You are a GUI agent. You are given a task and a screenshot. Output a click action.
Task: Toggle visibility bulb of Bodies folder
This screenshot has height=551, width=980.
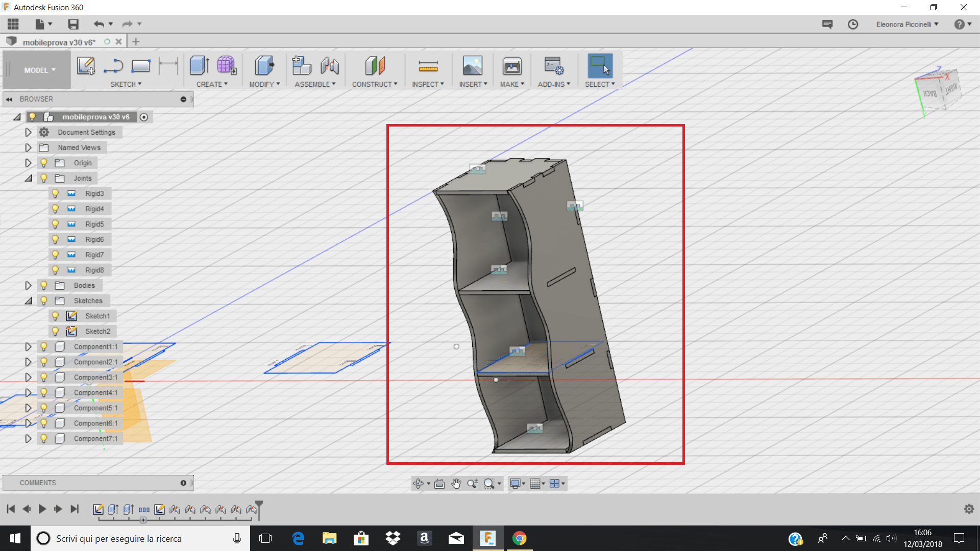pyautogui.click(x=44, y=285)
